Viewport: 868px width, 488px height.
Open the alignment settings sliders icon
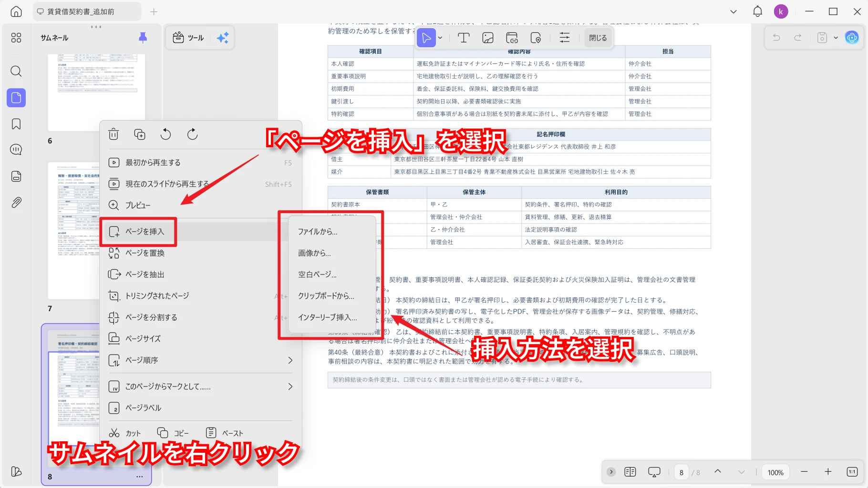click(565, 38)
